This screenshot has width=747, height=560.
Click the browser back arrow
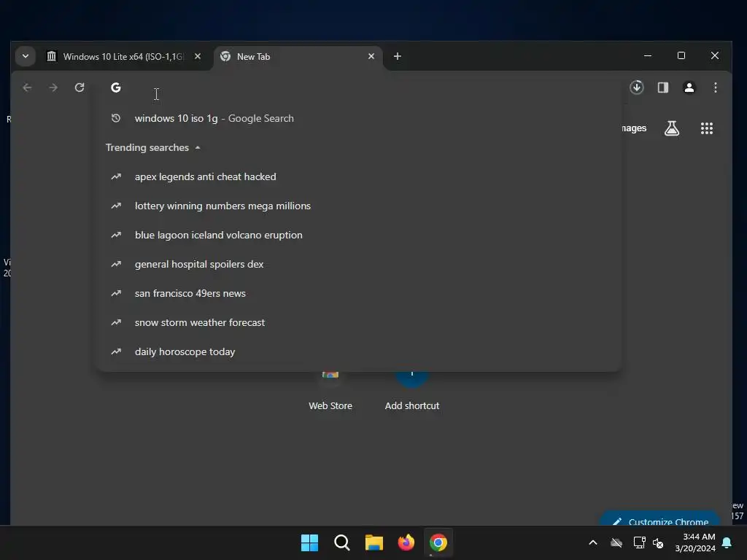tap(27, 87)
